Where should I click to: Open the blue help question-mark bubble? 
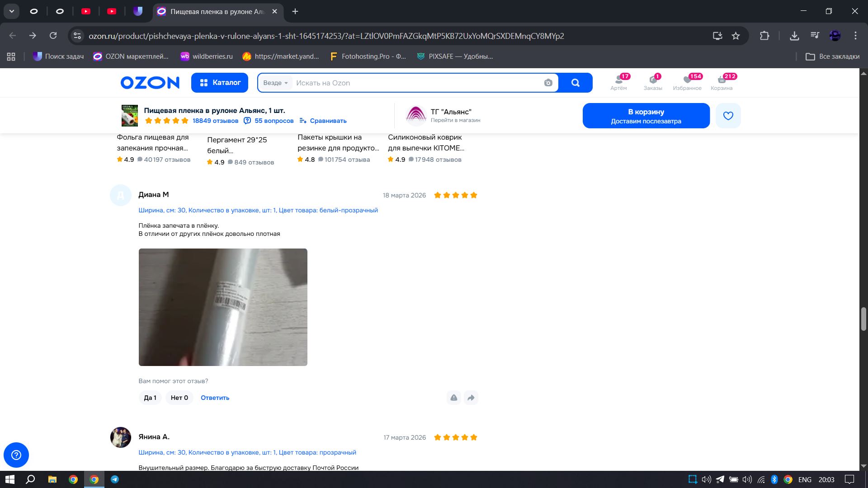pos(16,455)
